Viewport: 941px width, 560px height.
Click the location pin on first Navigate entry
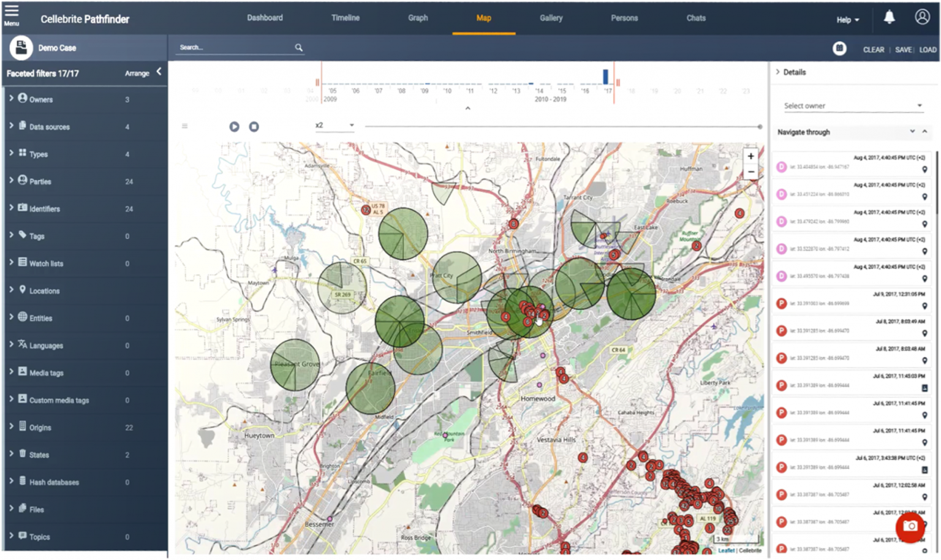point(925,170)
